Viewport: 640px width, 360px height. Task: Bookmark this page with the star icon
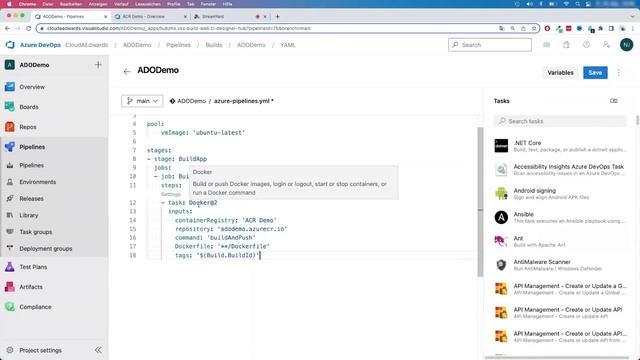[x=533, y=29]
